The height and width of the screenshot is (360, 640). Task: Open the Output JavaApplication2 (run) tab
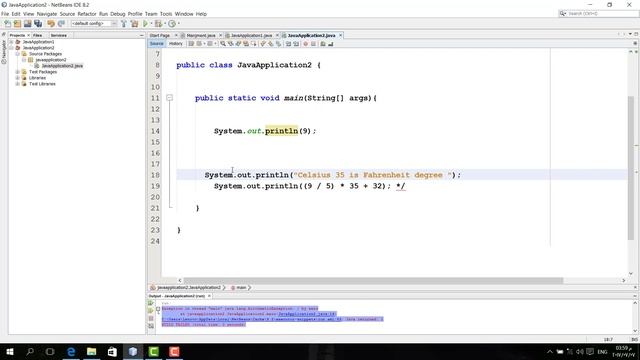tap(177, 296)
